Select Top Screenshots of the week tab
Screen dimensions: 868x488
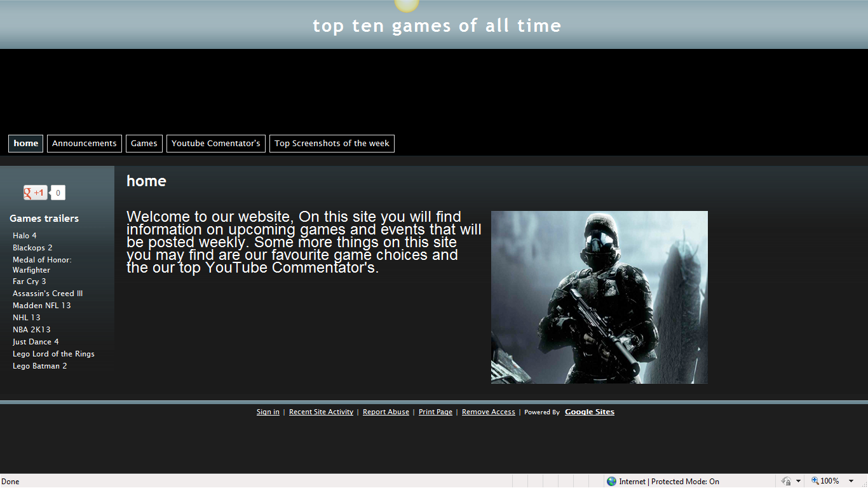(x=332, y=144)
